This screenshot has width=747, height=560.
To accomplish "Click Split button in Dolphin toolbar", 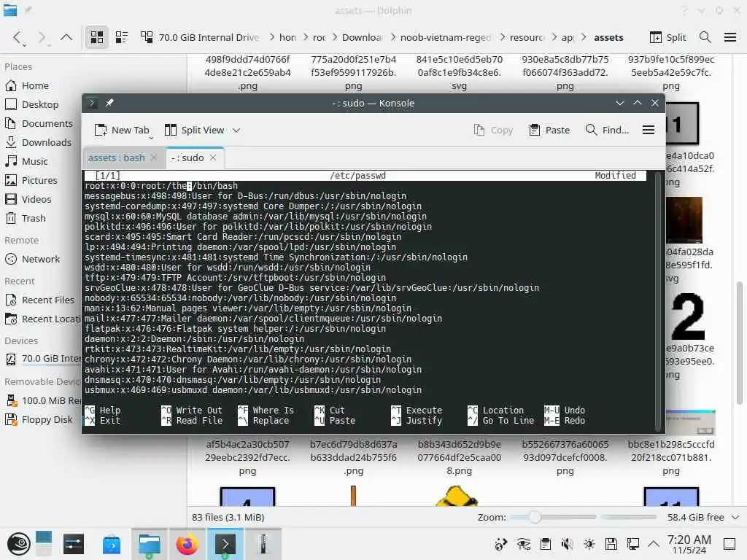I will click(667, 37).
